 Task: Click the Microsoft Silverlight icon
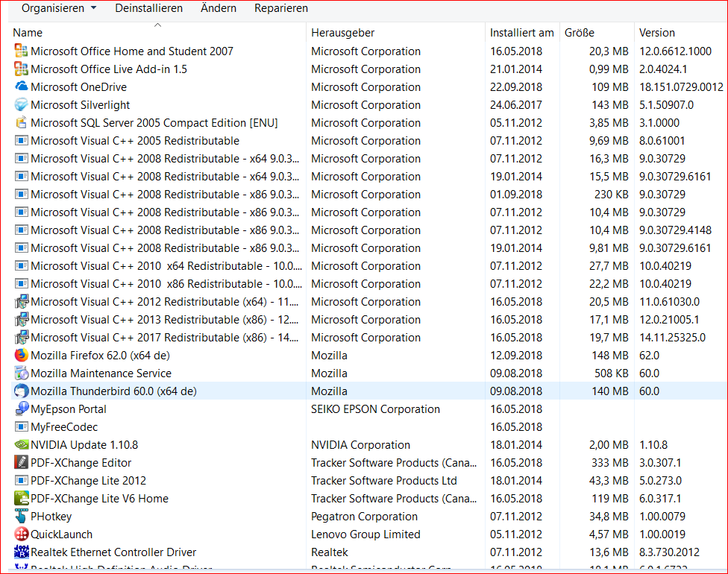pyautogui.click(x=22, y=105)
